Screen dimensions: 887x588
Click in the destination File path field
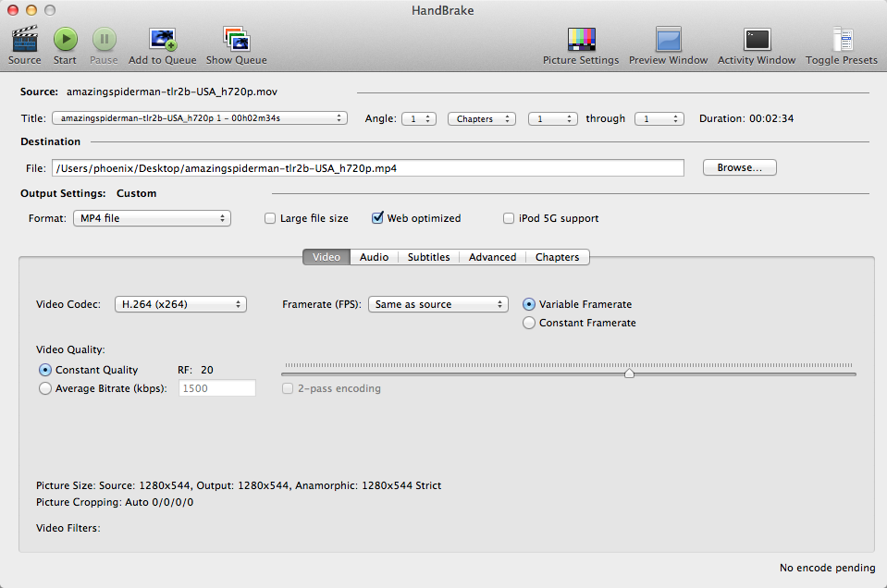pos(368,168)
